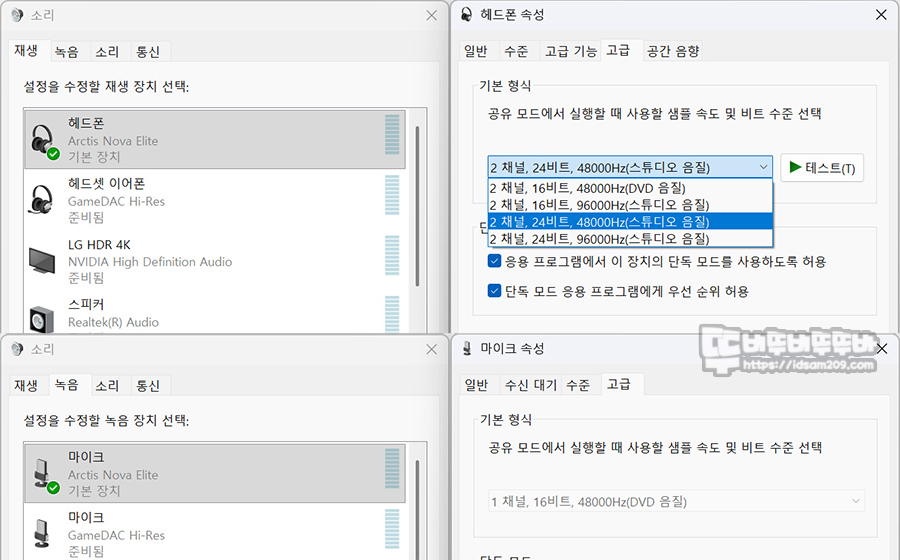Enable 응용 프로그램 단독 모드 사용 허용 checkbox
Viewport: 900px width, 560px height.
point(494,261)
